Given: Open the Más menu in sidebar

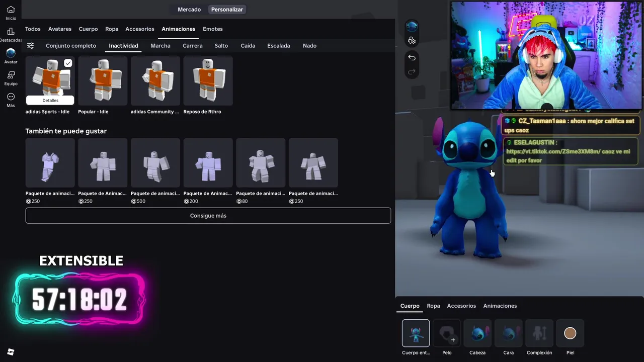Looking at the screenshot, I should coord(11,100).
